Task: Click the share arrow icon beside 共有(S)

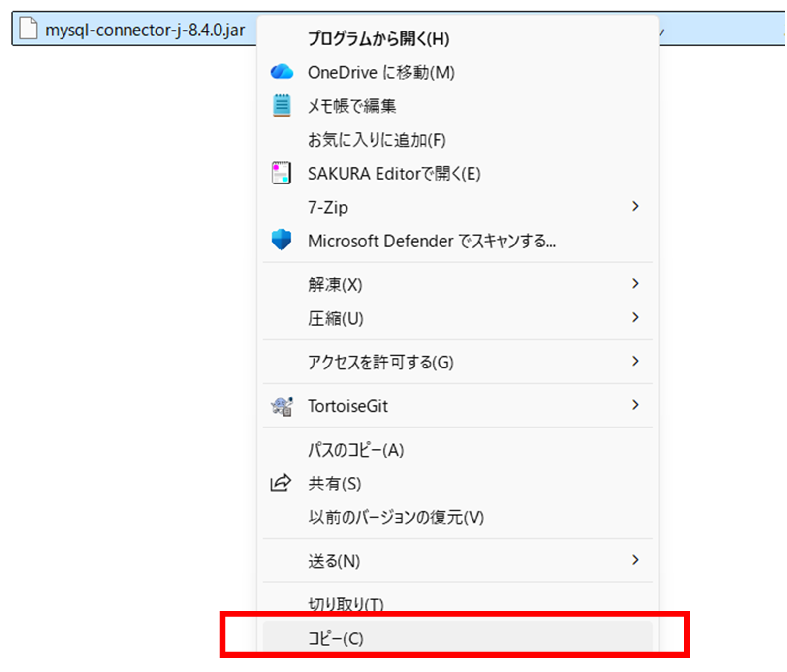Action: (x=281, y=483)
